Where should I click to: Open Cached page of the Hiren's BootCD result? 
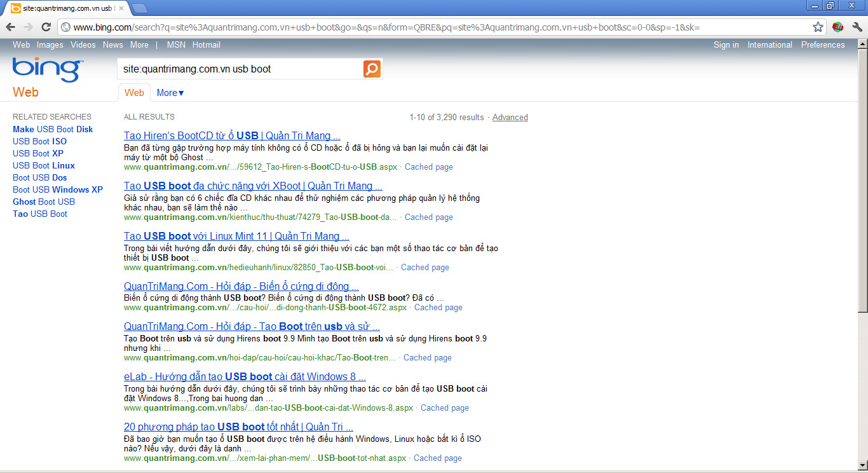click(428, 167)
